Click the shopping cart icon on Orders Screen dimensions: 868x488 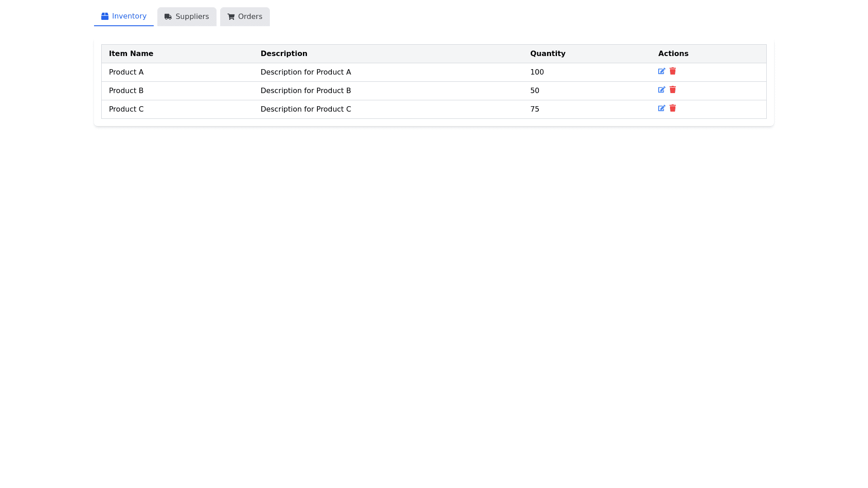point(231,17)
